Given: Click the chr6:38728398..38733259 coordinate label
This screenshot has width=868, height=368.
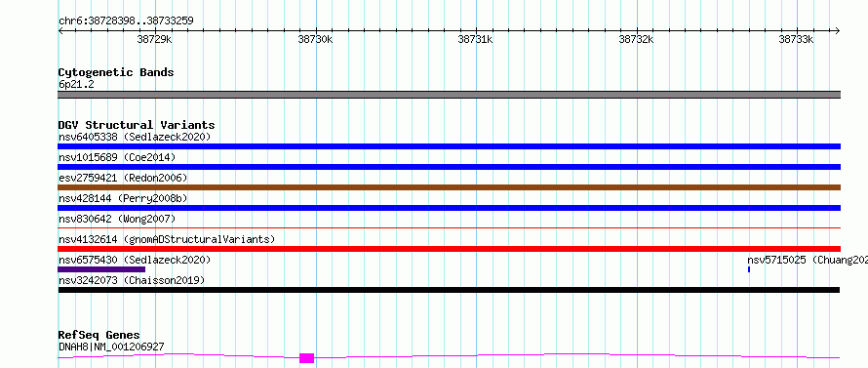Looking at the screenshot, I should click(126, 21).
